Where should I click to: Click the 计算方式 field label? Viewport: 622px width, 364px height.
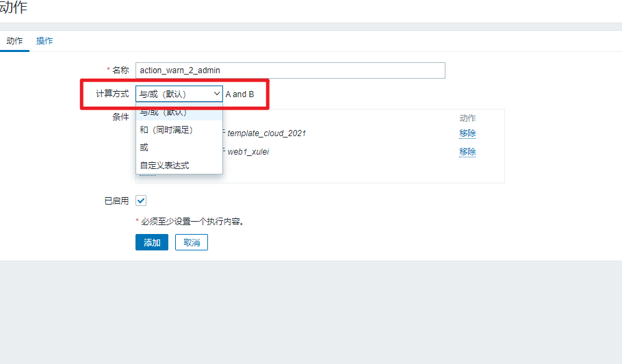click(x=112, y=94)
